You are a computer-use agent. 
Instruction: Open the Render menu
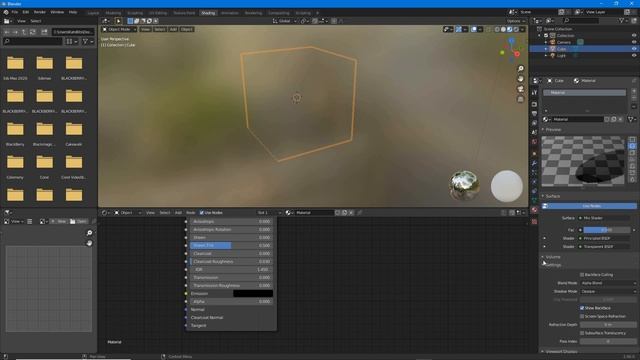[x=40, y=12]
